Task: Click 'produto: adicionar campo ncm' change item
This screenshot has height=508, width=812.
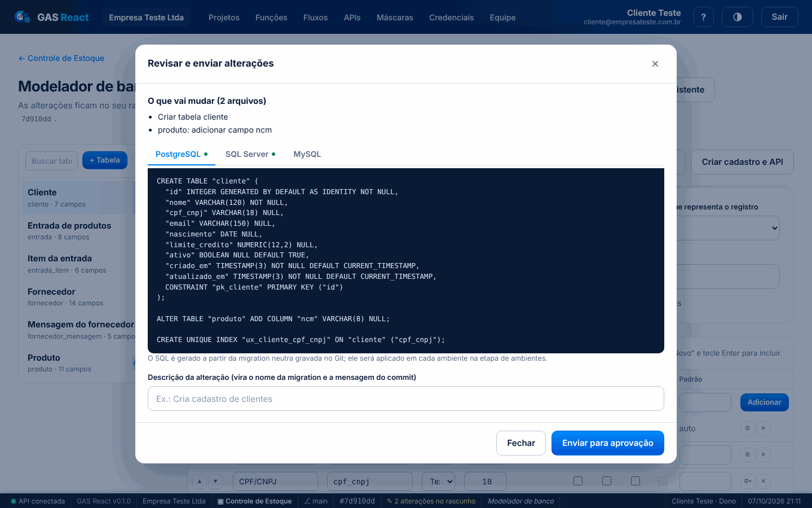Action: (215, 130)
